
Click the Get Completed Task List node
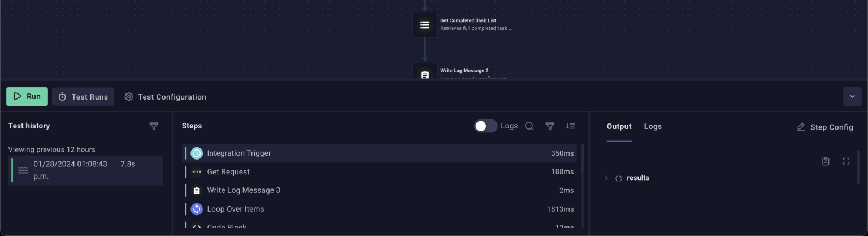click(x=424, y=25)
